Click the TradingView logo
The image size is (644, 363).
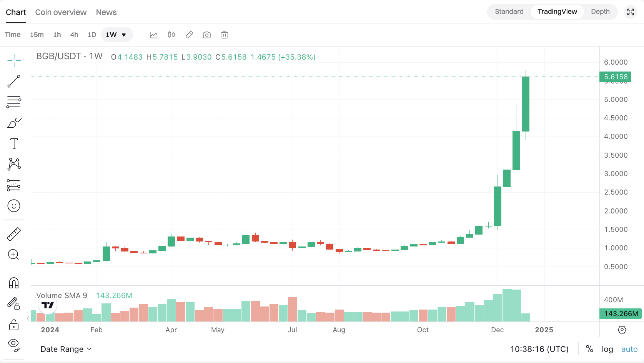pos(48,305)
